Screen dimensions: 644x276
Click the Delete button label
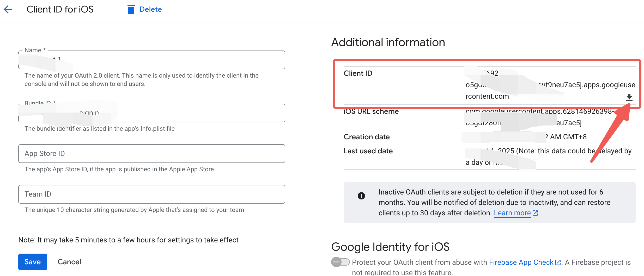[150, 9]
